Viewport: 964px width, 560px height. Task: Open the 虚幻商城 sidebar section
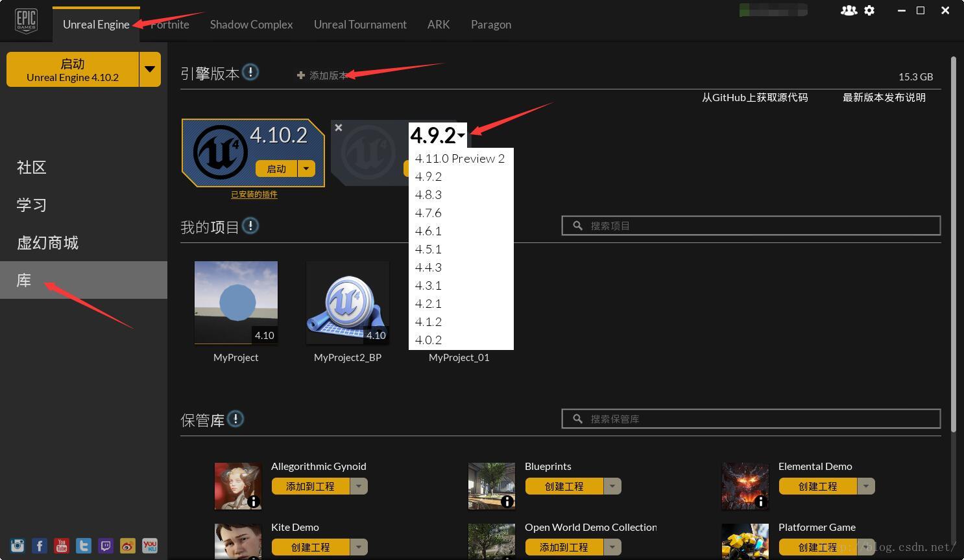coord(84,242)
